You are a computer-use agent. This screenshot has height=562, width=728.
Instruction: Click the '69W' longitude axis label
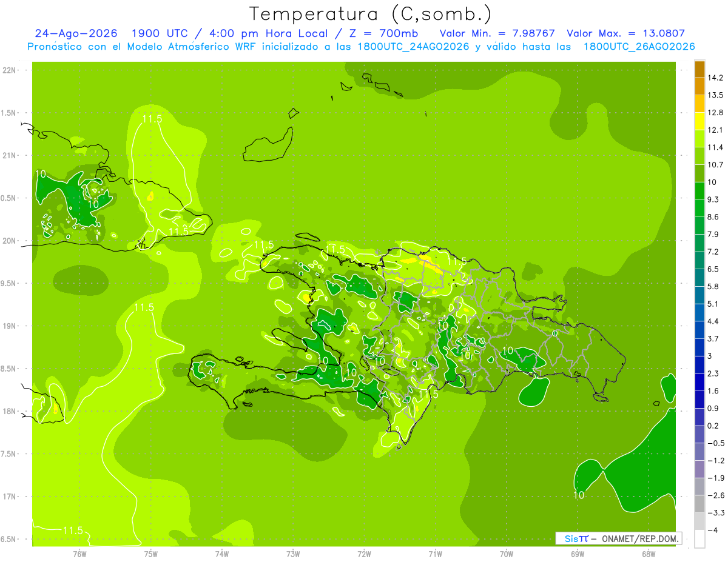point(578,553)
